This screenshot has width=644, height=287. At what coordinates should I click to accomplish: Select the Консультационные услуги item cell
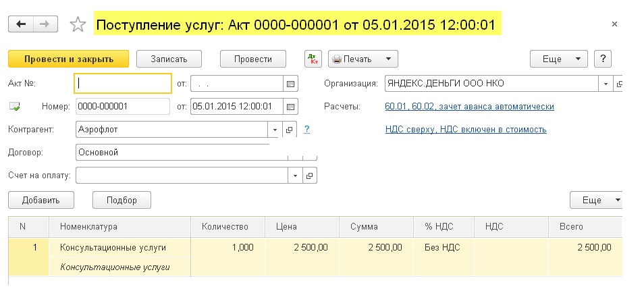119,248
